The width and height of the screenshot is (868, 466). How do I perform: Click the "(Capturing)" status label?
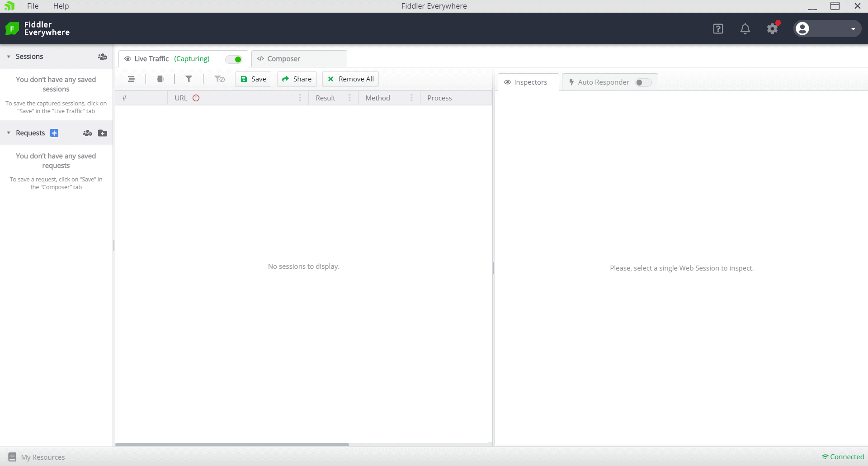point(192,59)
